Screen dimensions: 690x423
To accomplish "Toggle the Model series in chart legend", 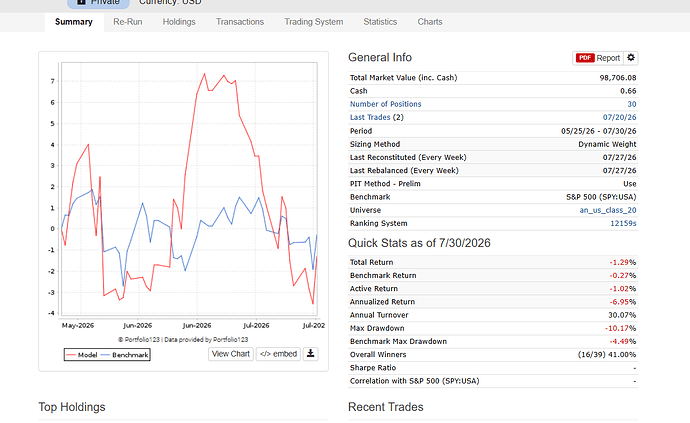I will 82,355.
